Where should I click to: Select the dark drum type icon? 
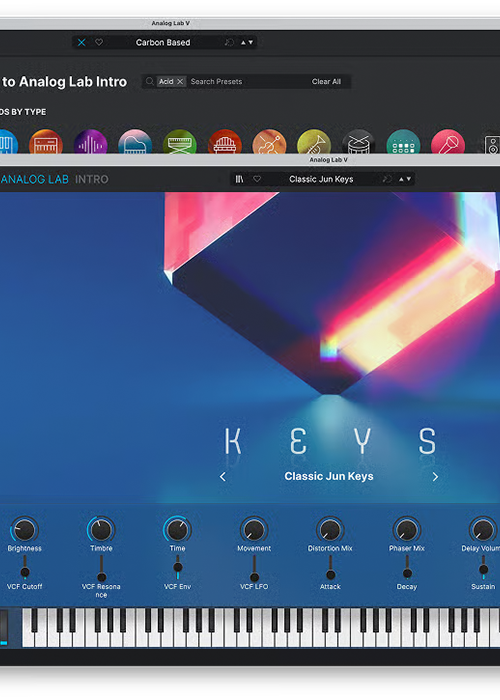click(358, 142)
